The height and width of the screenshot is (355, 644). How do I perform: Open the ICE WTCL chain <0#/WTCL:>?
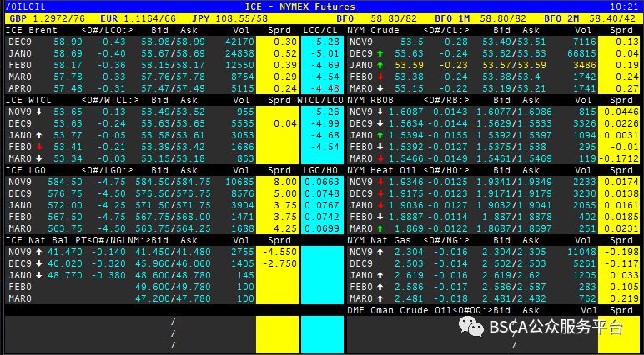tap(110, 100)
